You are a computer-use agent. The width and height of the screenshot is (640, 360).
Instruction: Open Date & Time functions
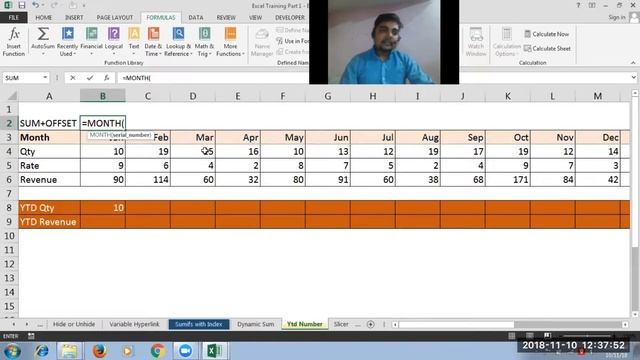coord(153,42)
